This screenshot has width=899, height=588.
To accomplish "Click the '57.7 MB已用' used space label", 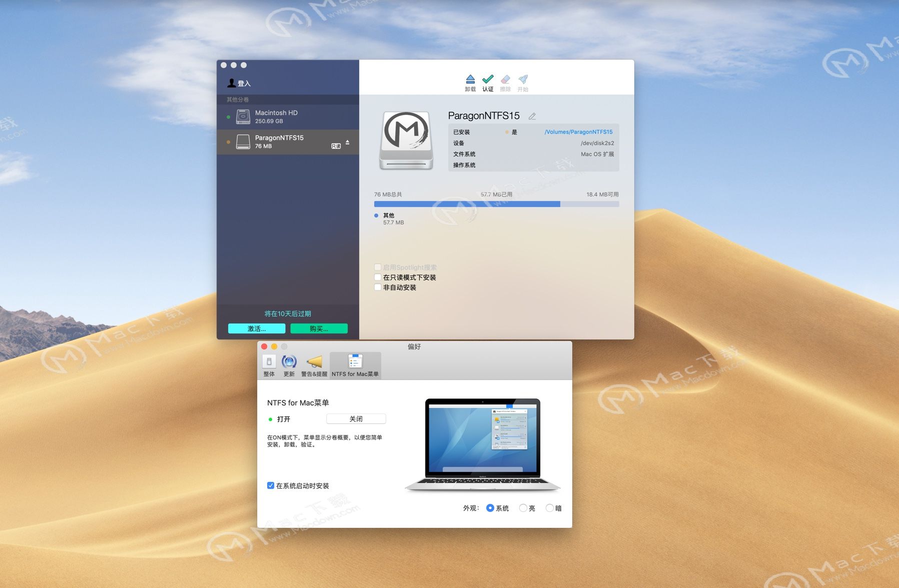I will [x=496, y=194].
